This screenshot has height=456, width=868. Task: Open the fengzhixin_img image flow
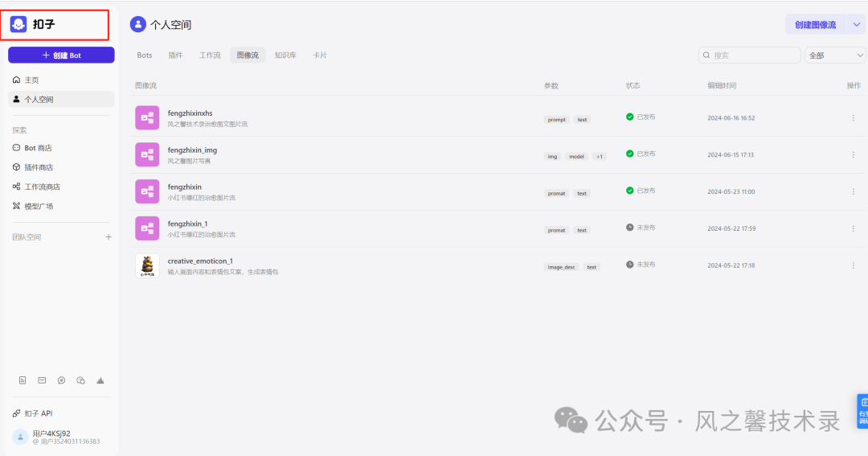pyautogui.click(x=192, y=150)
